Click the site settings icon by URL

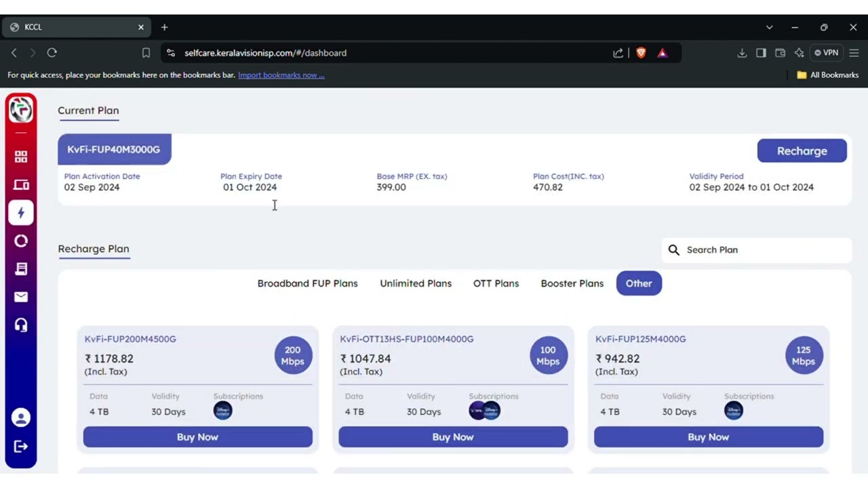coord(170,53)
